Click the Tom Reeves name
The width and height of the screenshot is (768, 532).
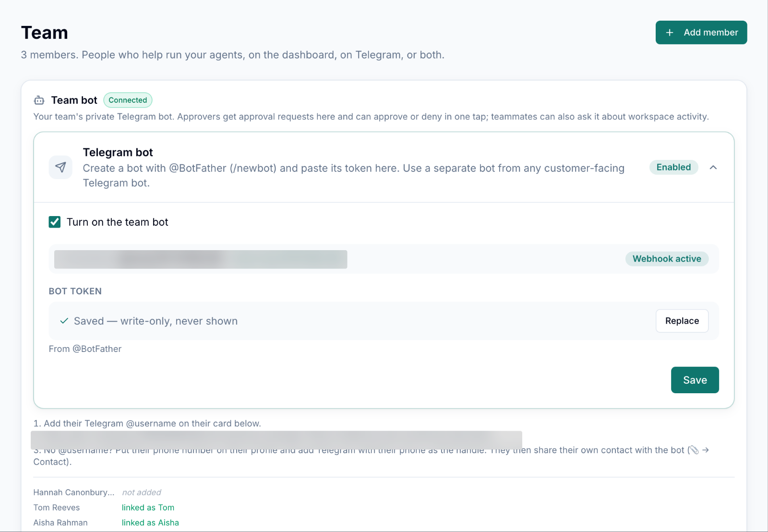[x=57, y=508]
